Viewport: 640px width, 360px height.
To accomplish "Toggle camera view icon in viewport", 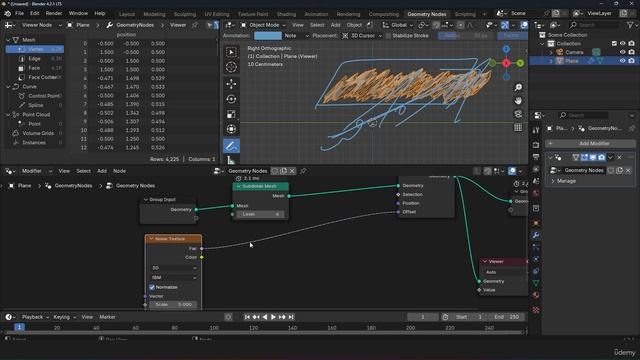I will [518, 114].
